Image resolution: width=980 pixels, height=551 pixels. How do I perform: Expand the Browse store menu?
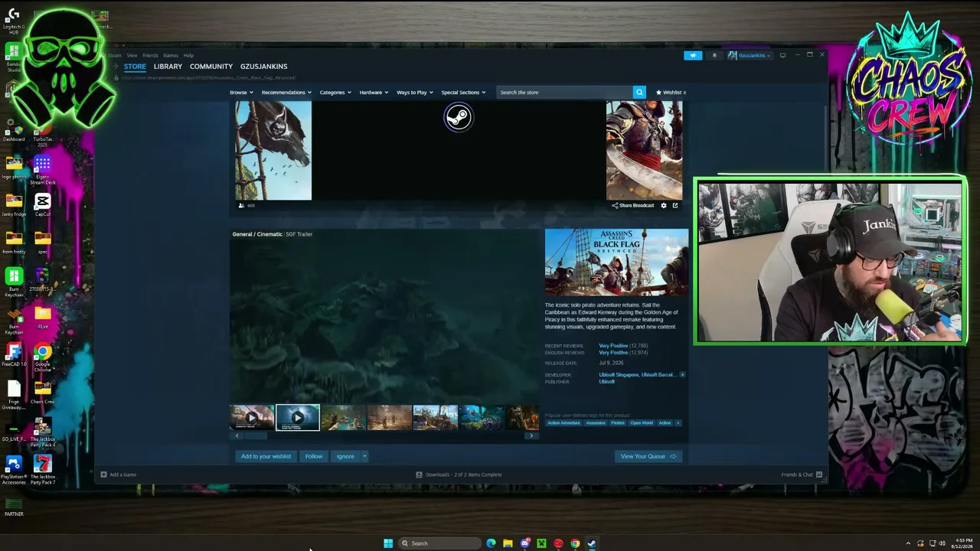point(241,93)
